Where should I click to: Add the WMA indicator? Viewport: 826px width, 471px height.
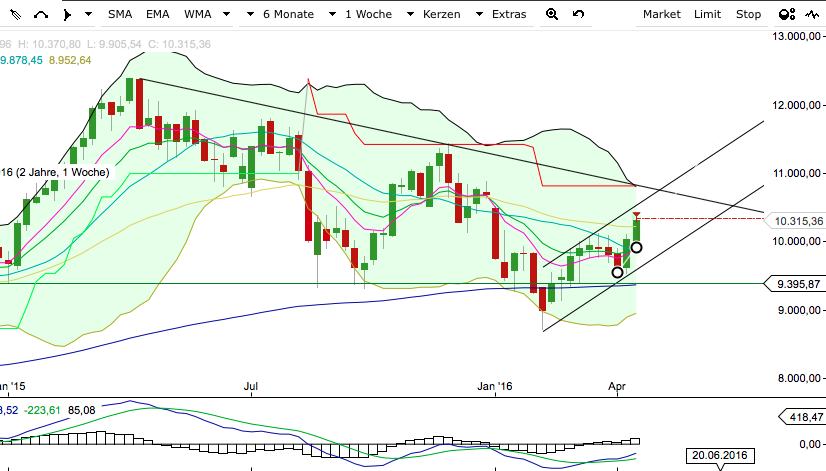[x=198, y=14]
